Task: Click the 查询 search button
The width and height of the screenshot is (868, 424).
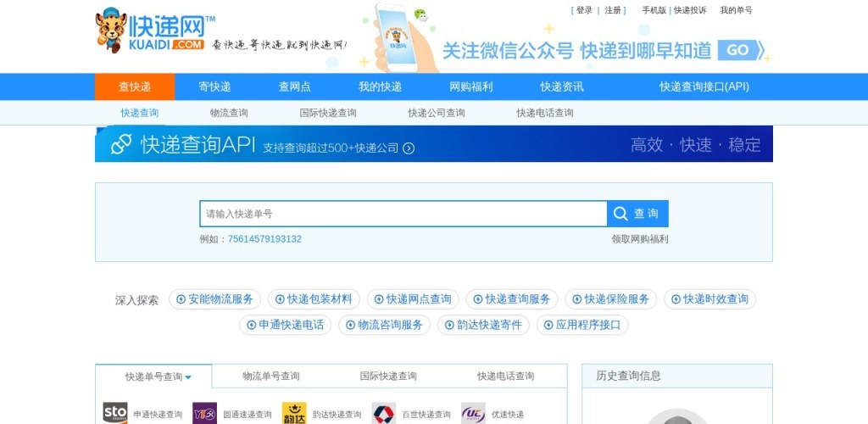Action: click(637, 214)
